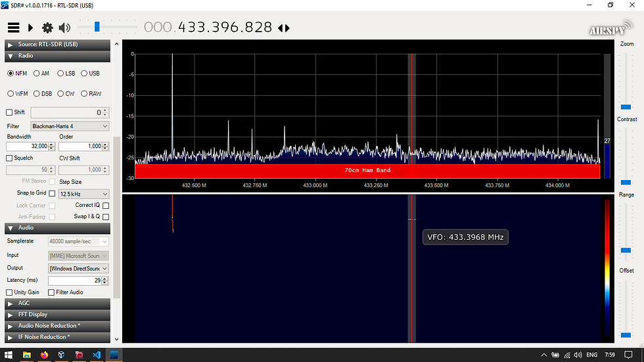
Task: Open the Input device dropdown
Action: click(x=78, y=256)
